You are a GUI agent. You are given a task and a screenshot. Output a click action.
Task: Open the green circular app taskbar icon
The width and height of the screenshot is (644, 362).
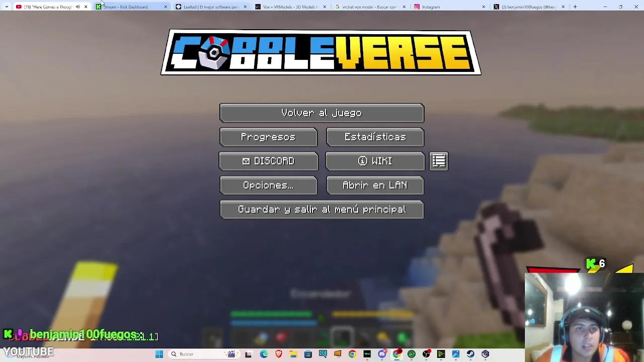tap(412, 354)
